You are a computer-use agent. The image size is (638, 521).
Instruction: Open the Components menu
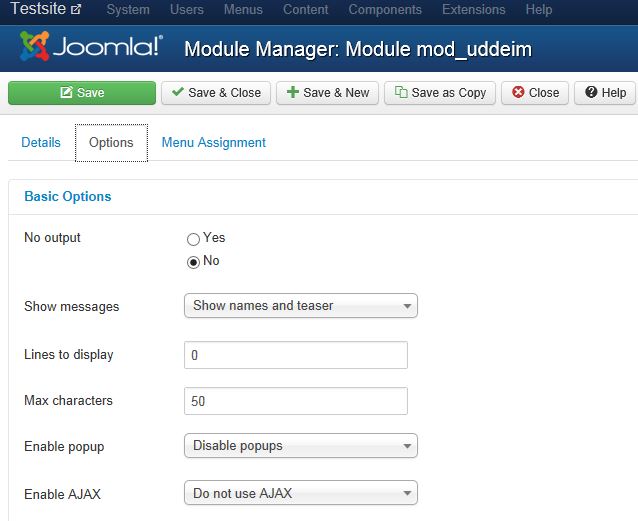click(385, 9)
